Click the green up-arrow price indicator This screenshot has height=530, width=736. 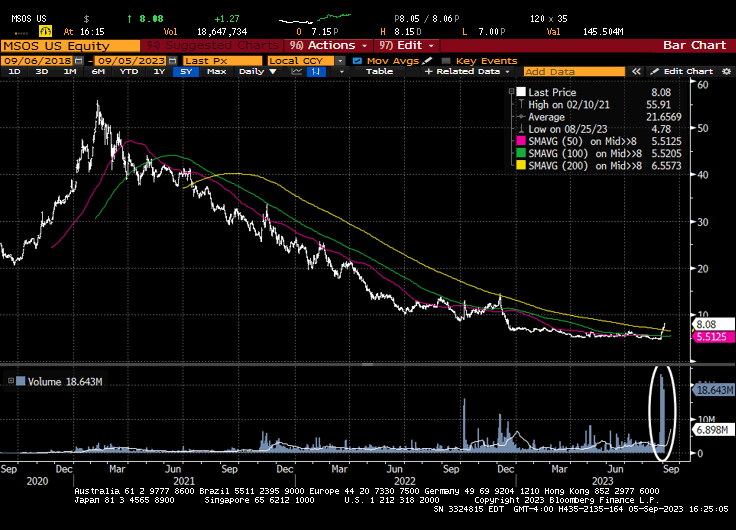130,19
